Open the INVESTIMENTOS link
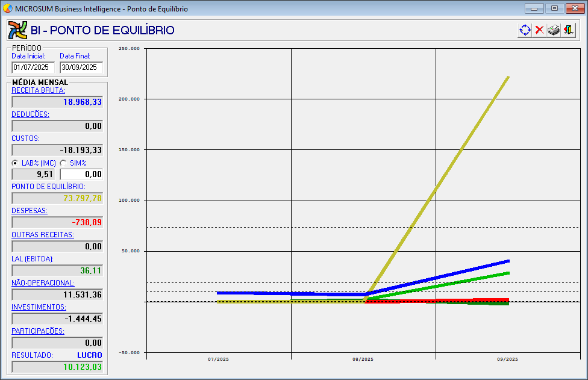This screenshot has width=588, height=380. pyautogui.click(x=39, y=307)
